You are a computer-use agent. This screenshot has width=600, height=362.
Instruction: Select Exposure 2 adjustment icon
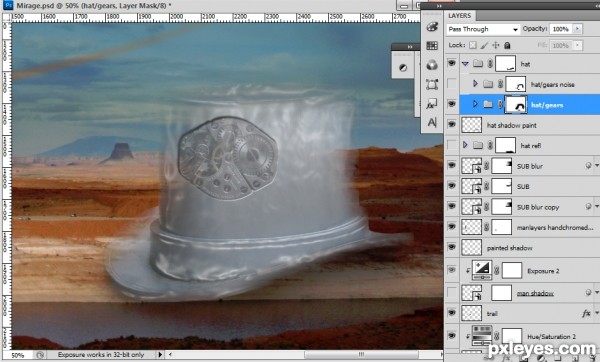(x=482, y=270)
